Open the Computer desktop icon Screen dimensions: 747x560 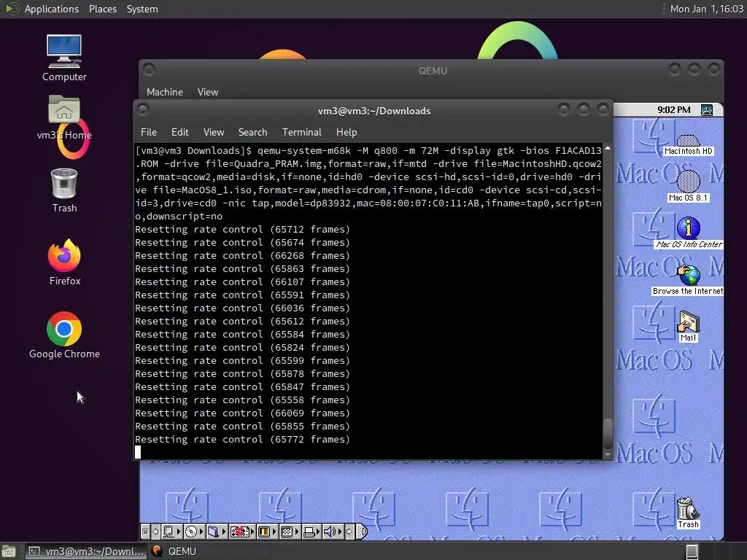(x=64, y=58)
